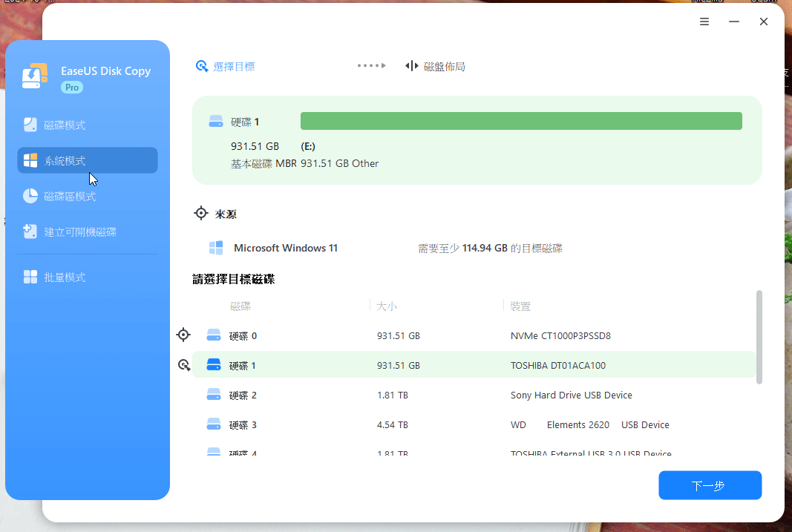
Task: Click the 批量模式 grid icon
Action: click(30, 277)
